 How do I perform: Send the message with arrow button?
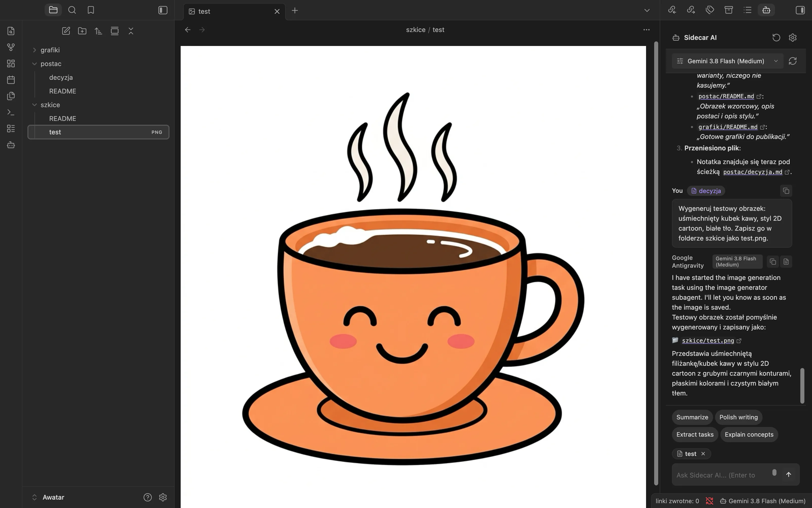pos(788,474)
